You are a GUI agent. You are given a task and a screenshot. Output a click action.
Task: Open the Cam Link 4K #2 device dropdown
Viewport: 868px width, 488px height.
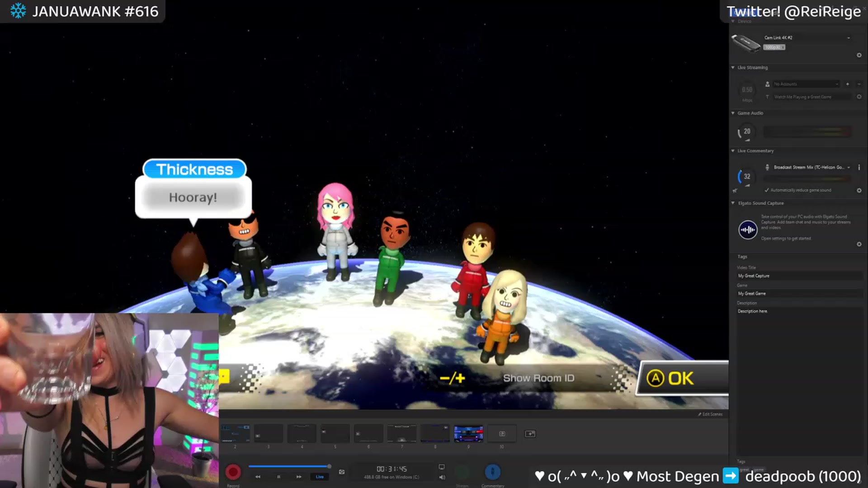[807, 38]
